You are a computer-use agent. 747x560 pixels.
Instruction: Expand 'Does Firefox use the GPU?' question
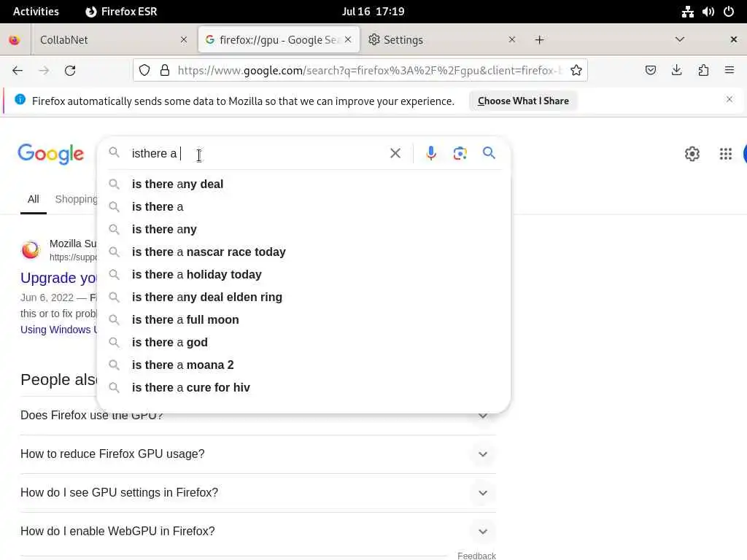[483, 415]
